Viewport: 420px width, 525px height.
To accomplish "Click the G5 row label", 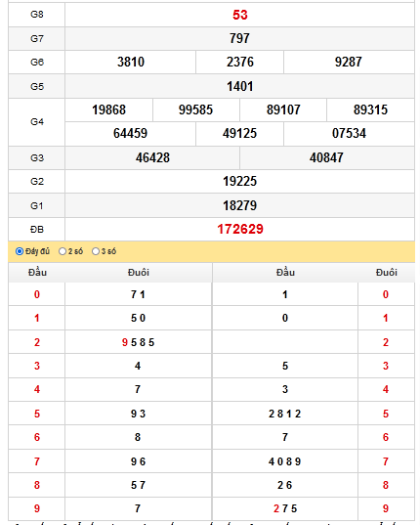I will [x=37, y=86].
